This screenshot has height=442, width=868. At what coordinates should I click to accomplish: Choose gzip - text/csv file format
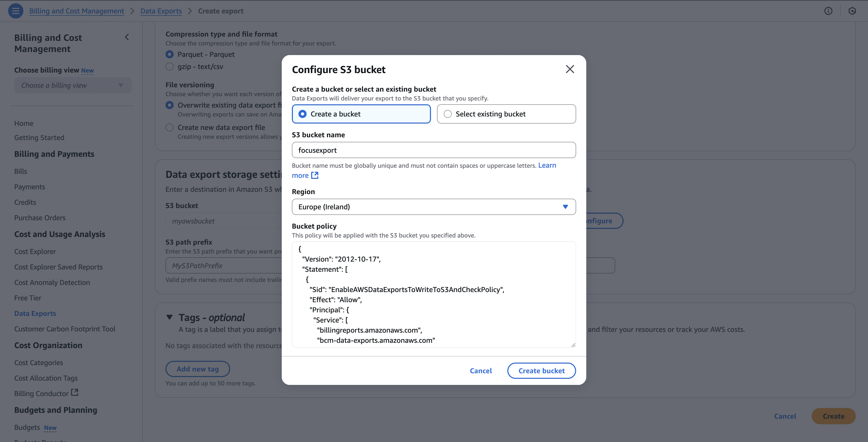click(170, 66)
